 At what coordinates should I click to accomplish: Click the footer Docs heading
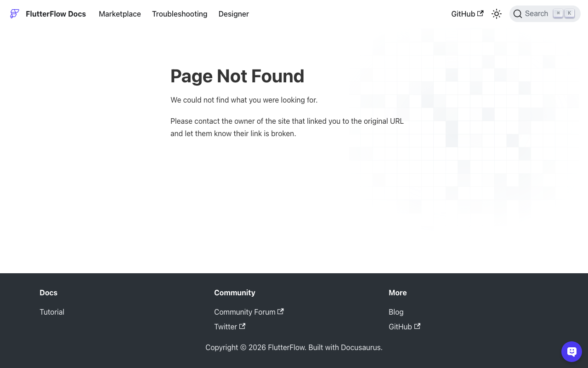click(x=48, y=293)
